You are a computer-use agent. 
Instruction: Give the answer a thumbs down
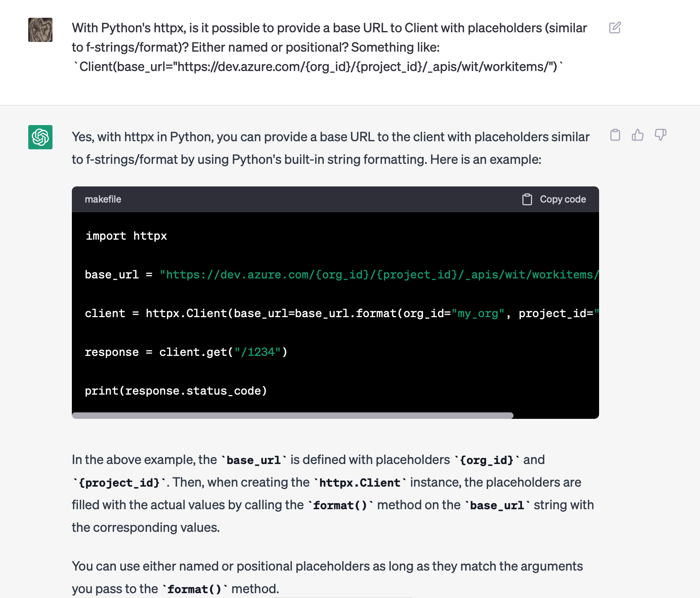pyautogui.click(x=660, y=135)
